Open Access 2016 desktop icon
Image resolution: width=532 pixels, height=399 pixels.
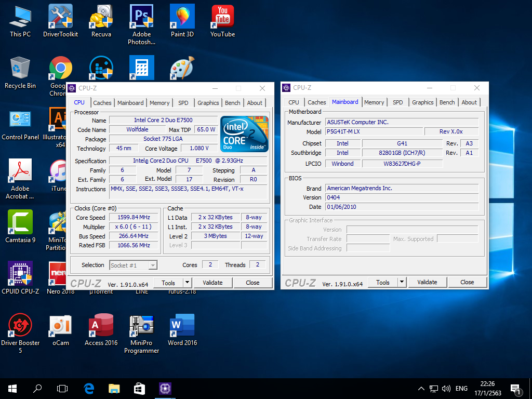(101, 329)
